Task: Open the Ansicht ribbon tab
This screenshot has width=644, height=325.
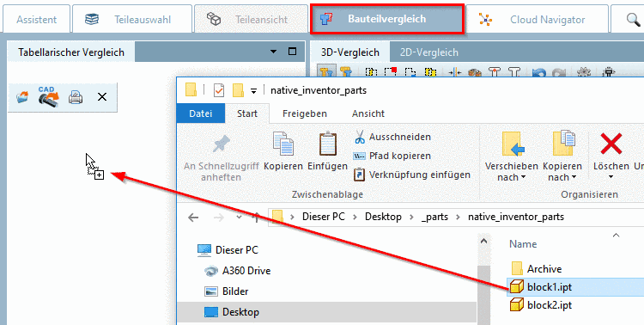Action: (x=368, y=113)
